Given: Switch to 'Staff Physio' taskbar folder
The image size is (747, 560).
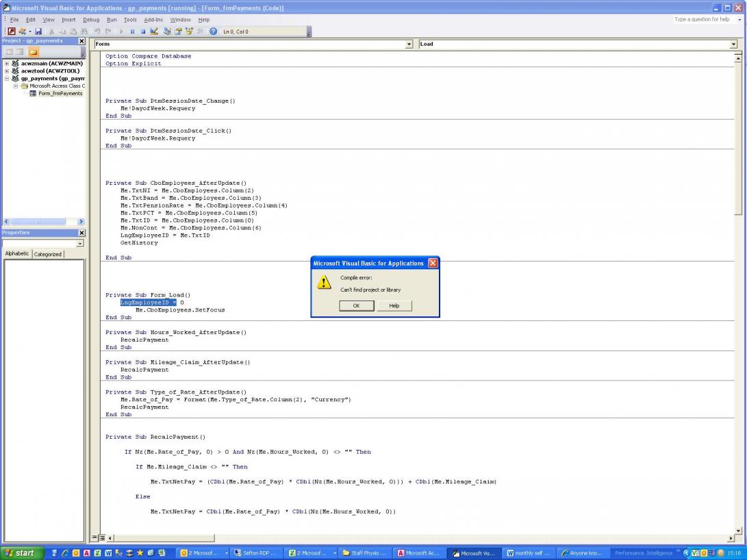Looking at the screenshot, I should [x=364, y=553].
